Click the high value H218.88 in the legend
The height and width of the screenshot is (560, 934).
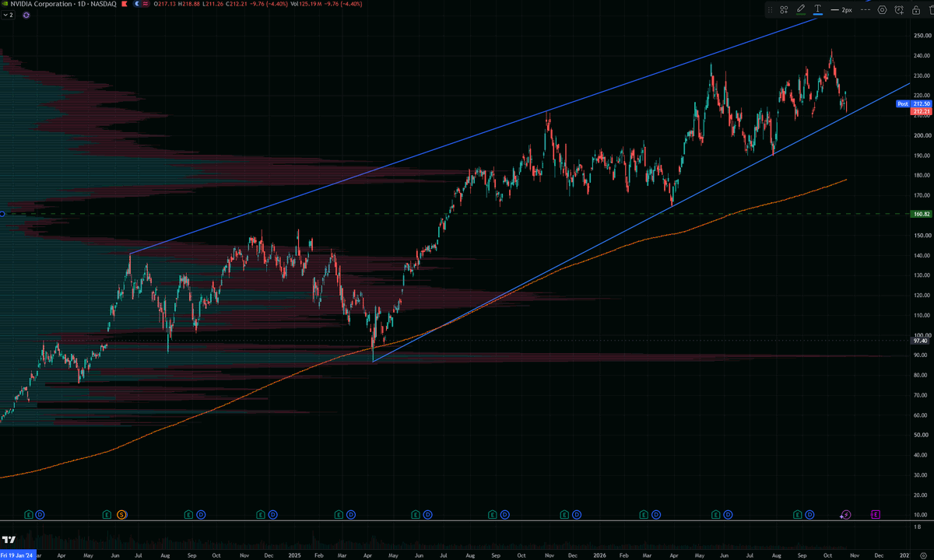point(190,5)
